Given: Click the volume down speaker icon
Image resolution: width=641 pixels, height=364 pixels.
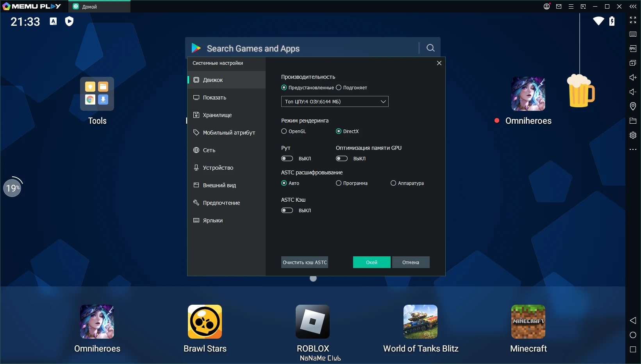Looking at the screenshot, I should (633, 92).
